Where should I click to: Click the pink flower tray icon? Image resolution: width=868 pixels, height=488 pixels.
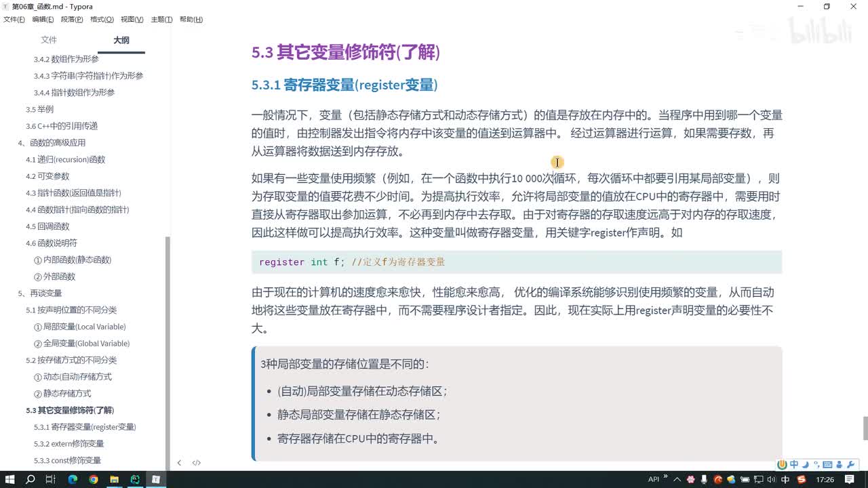click(690, 479)
